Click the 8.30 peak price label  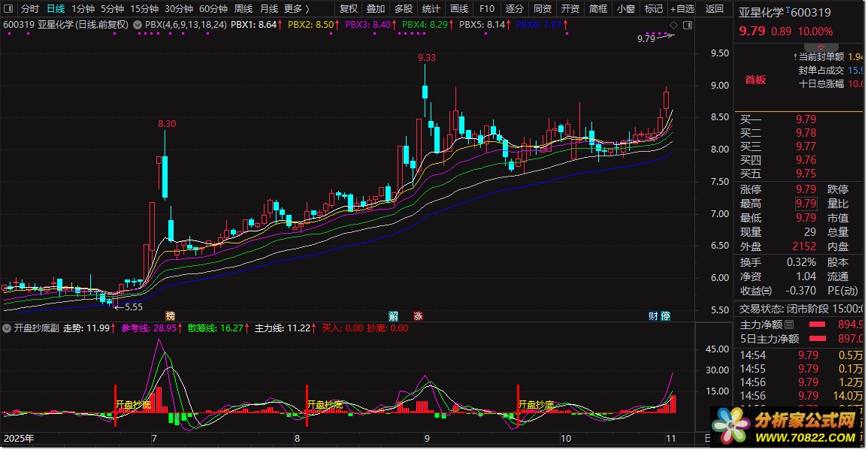[167, 124]
